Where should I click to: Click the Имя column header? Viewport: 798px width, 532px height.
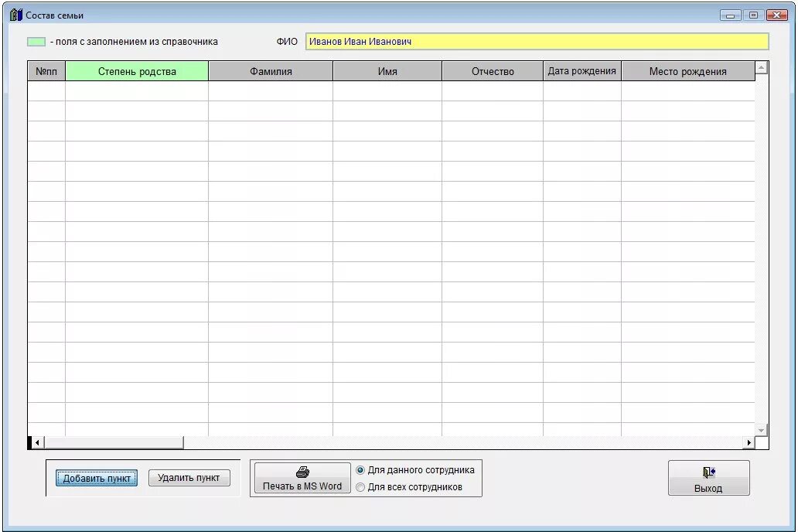click(x=387, y=71)
